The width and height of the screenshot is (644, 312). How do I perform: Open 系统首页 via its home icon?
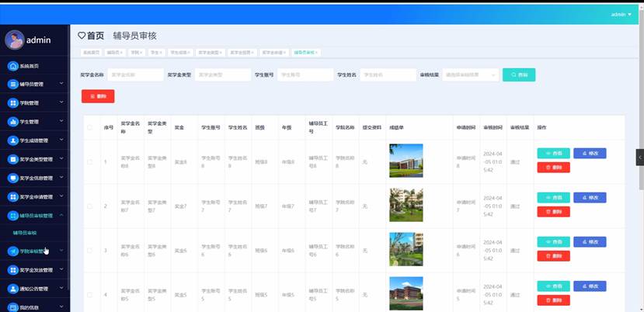coord(13,66)
